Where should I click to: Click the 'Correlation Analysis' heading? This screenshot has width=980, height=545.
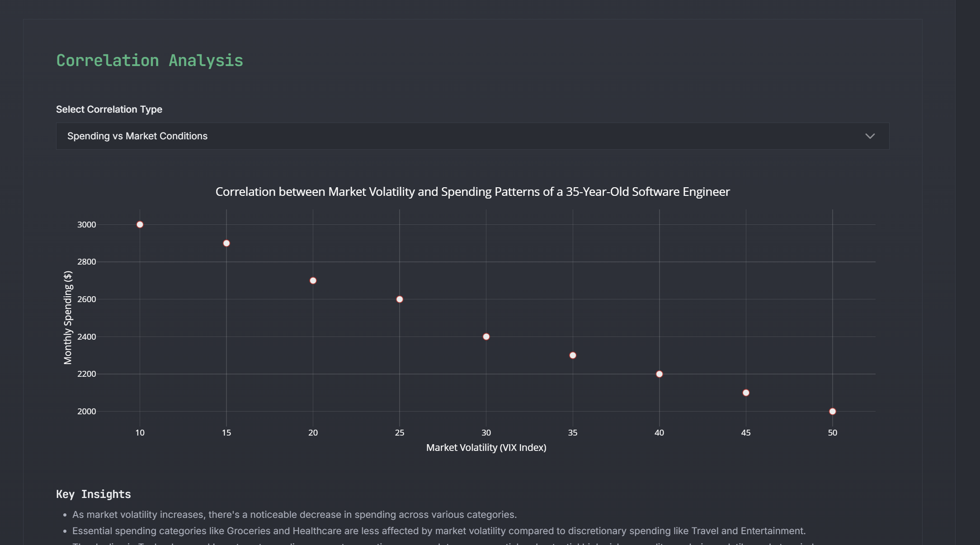150,61
